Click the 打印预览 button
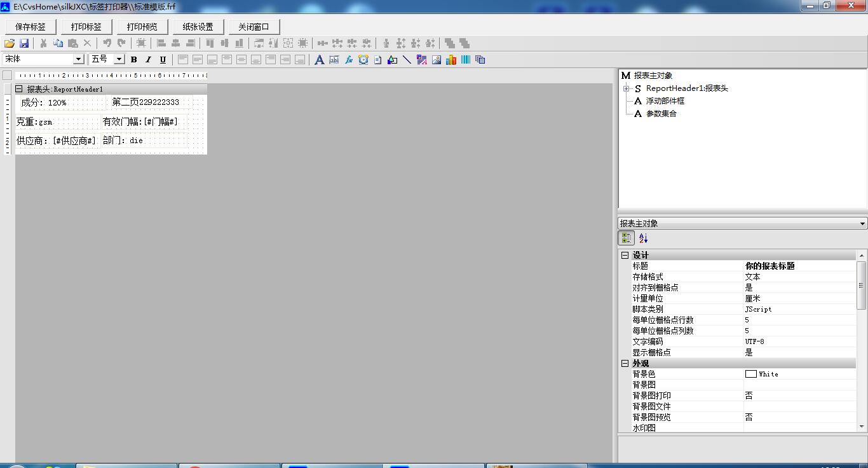 [x=142, y=27]
